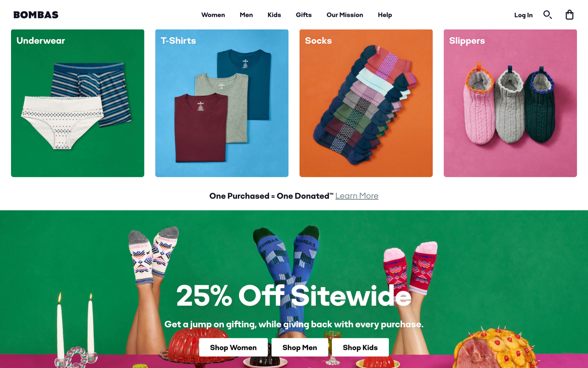Click the Shop Women button
Screen dimensions: 588x368
coord(233,347)
